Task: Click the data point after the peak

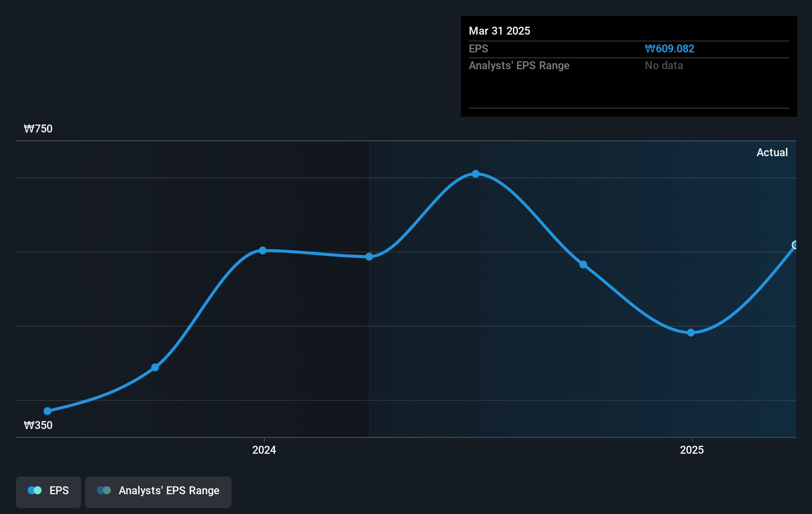Action: click(x=584, y=265)
